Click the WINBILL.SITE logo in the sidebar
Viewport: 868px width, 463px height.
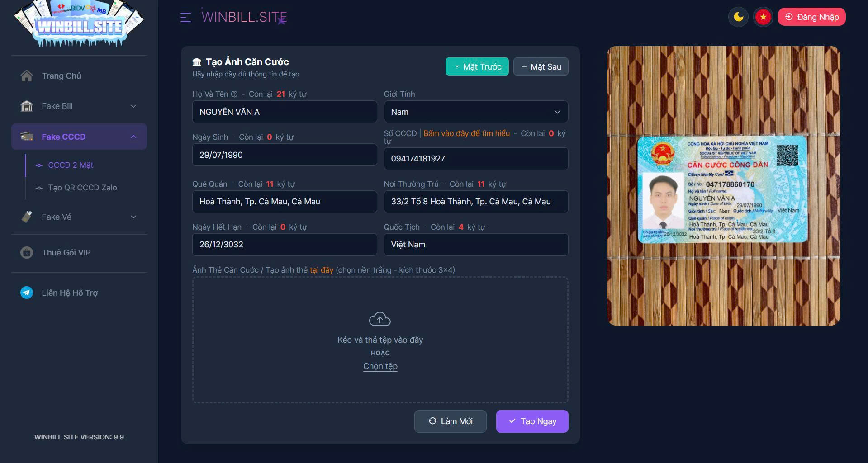pyautogui.click(x=79, y=24)
